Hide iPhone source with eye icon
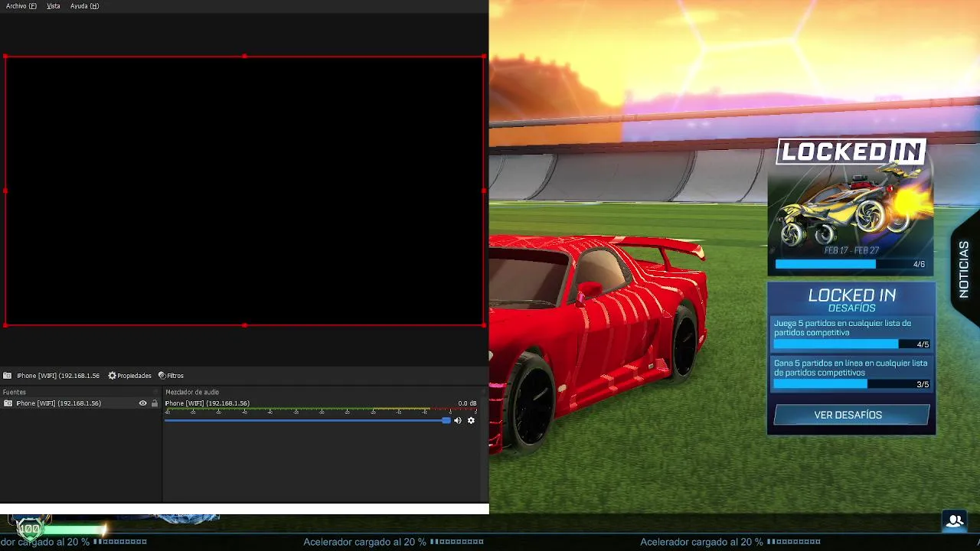 142,403
